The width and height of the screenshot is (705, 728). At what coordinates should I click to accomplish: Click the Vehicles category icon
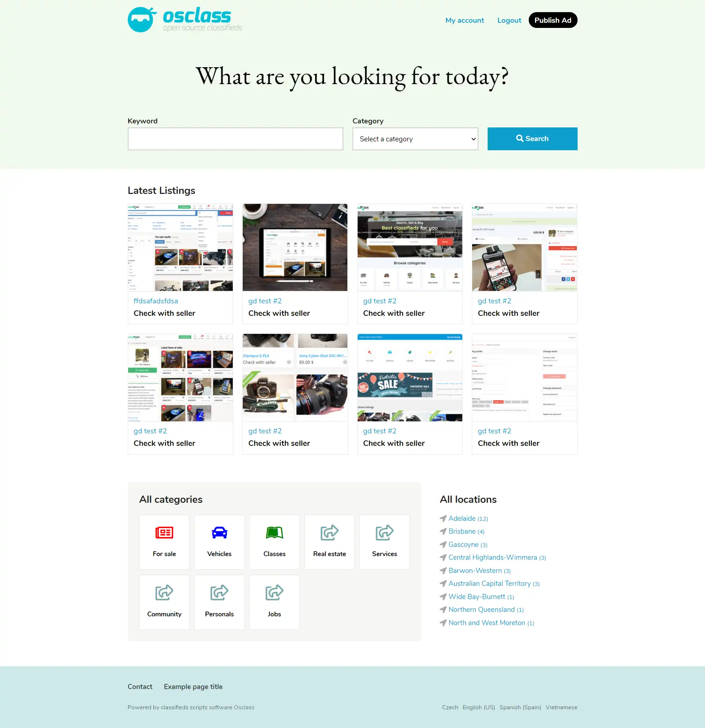click(x=219, y=533)
